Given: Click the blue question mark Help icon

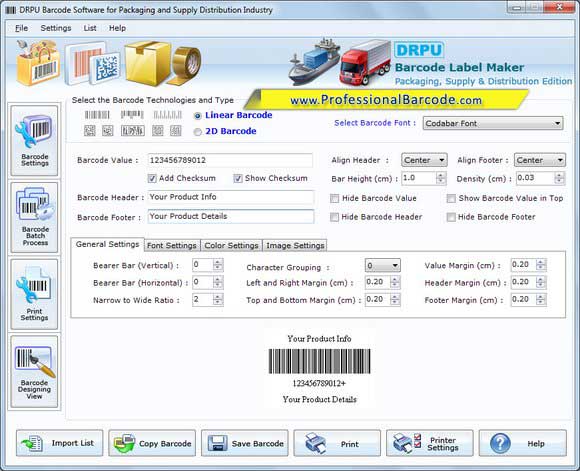Looking at the screenshot, I should pos(500,443).
